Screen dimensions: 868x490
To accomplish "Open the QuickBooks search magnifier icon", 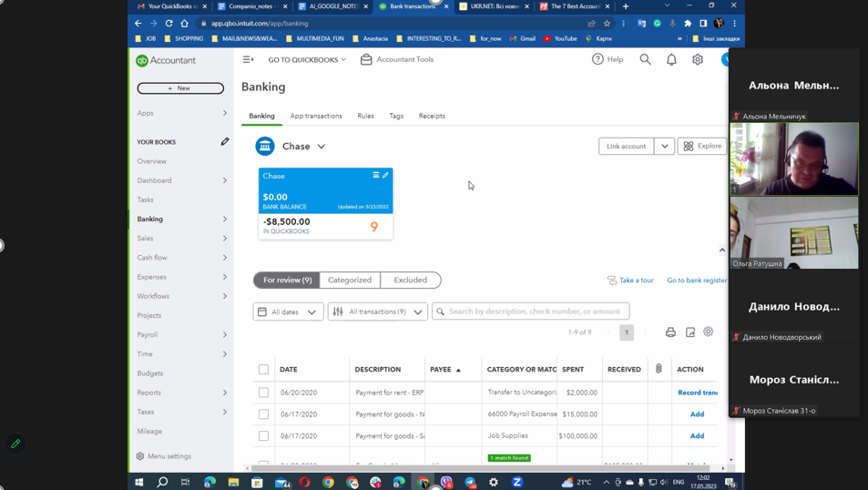I will 645,59.
